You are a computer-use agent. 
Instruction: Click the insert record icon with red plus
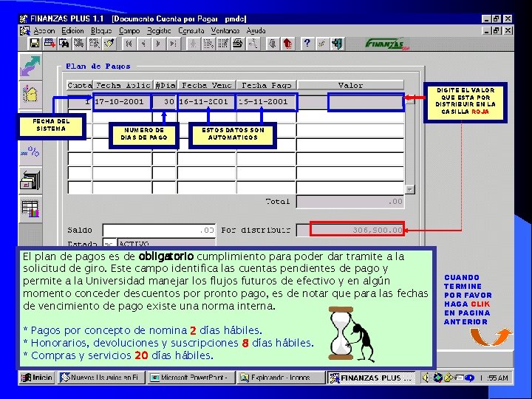point(50,44)
